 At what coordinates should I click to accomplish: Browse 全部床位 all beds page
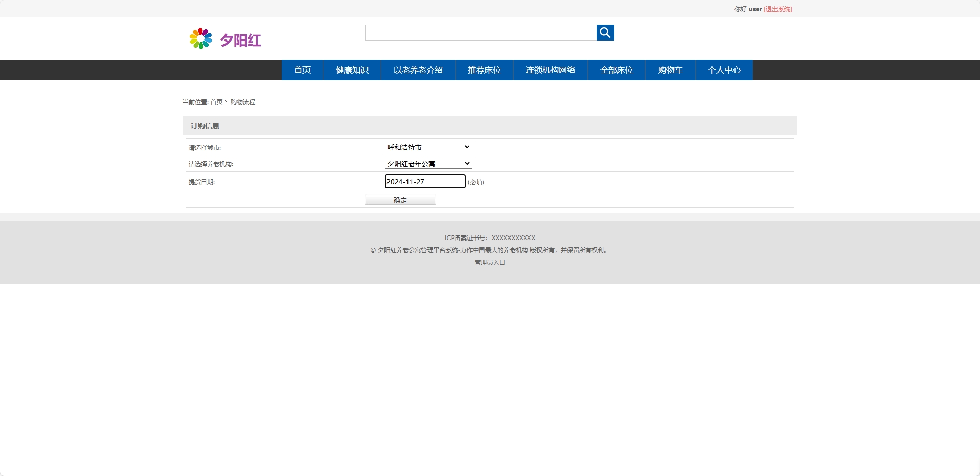click(616, 70)
